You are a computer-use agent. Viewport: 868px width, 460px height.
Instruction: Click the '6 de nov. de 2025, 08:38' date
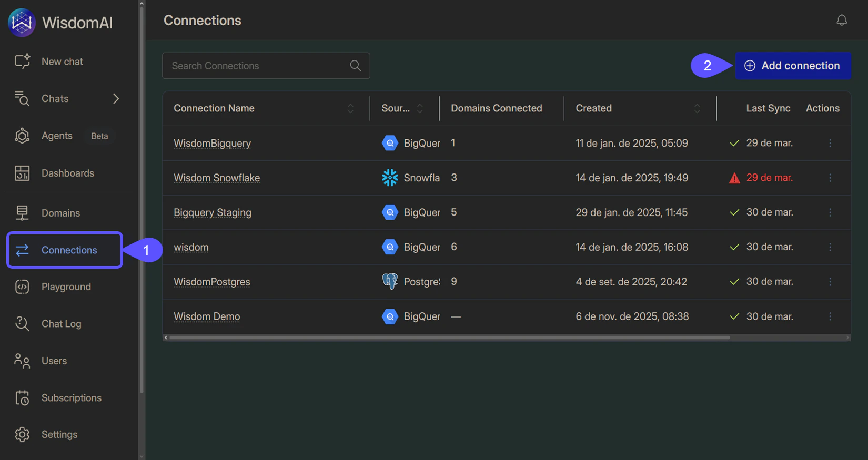coord(632,316)
